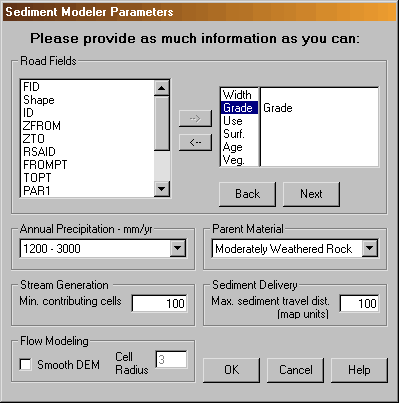Choose the RSAID road field
Image resolution: width=400 pixels, height=404 pixels.
[x=88, y=152]
